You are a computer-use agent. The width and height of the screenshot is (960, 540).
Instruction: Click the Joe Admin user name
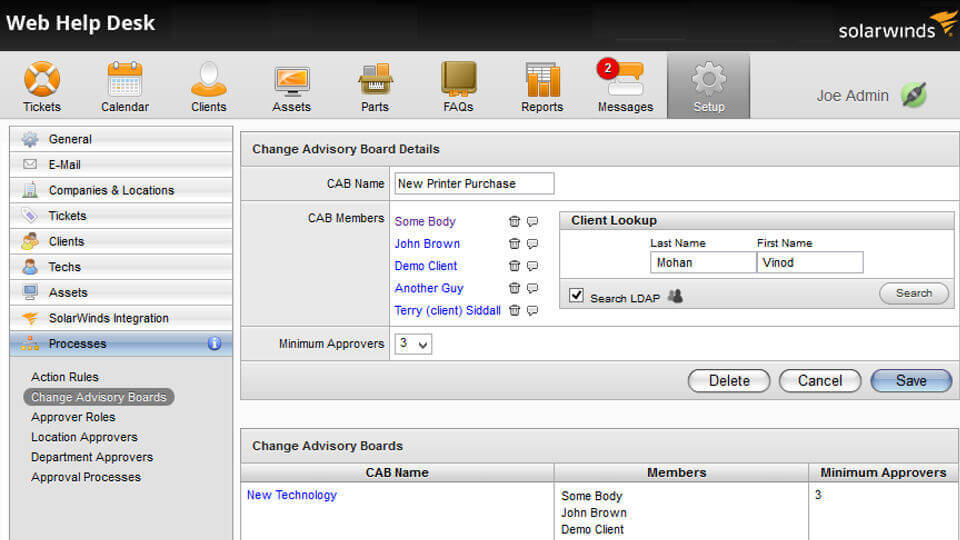pos(852,96)
